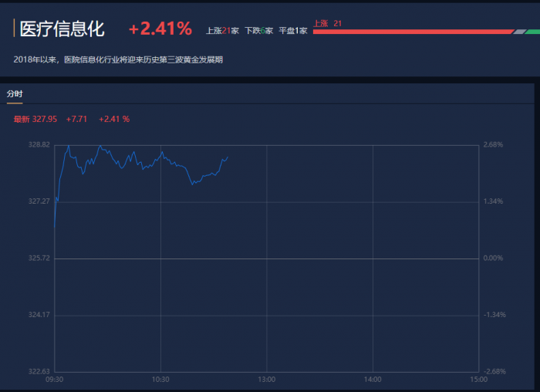The image size is (540, 392).
Task: Click the 322.63 bottom price axis label
Action: click(39, 371)
